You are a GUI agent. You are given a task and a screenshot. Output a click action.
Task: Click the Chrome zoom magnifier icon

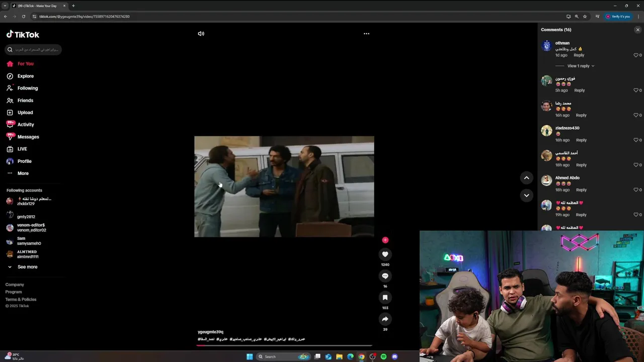pyautogui.click(x=577, y=17)
